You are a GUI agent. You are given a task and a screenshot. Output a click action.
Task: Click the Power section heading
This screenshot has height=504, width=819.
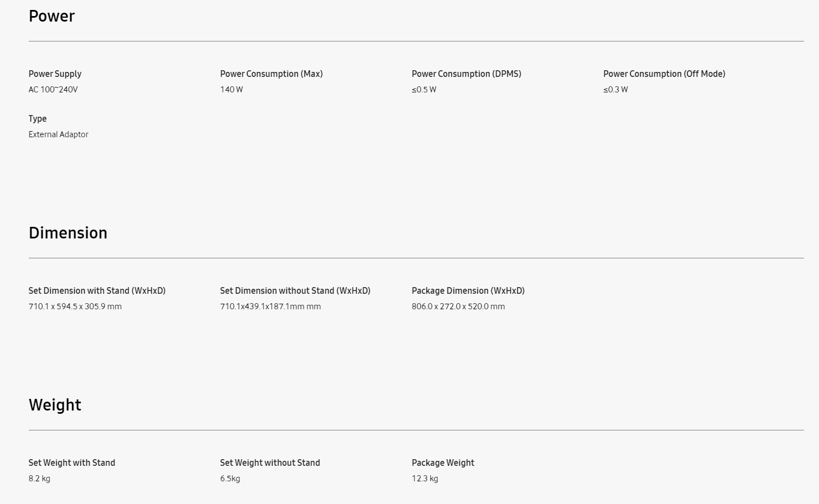(51, 16)
